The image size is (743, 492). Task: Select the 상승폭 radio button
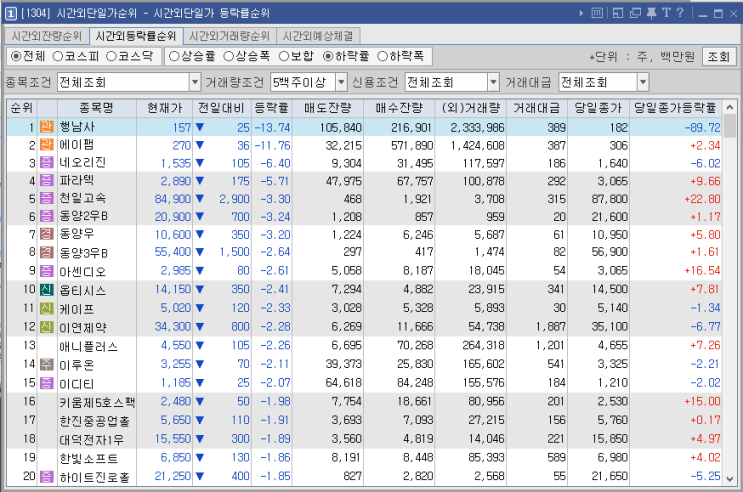228,56
